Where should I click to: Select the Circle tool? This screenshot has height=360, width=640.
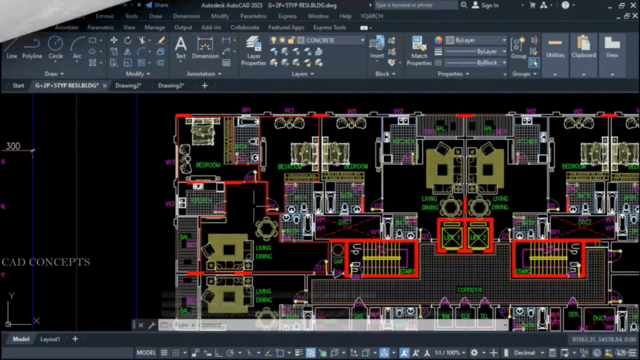55,48
